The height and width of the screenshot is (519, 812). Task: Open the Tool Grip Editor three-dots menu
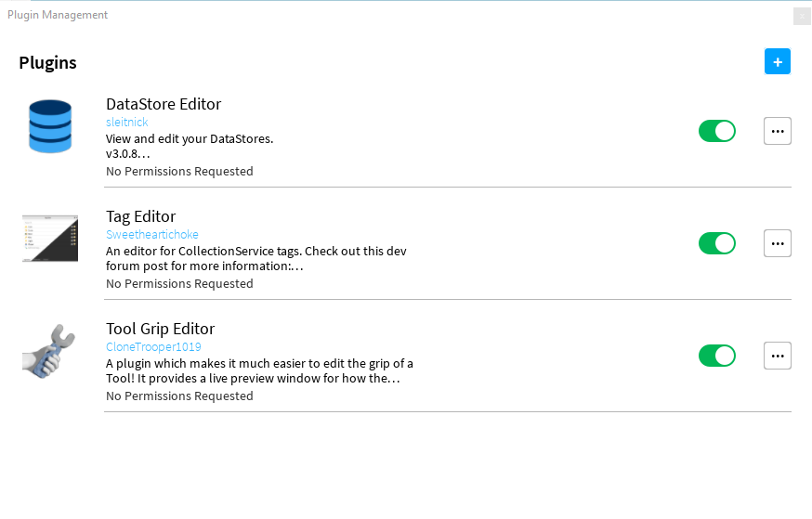pyautogui.click(x=778, y=356)
